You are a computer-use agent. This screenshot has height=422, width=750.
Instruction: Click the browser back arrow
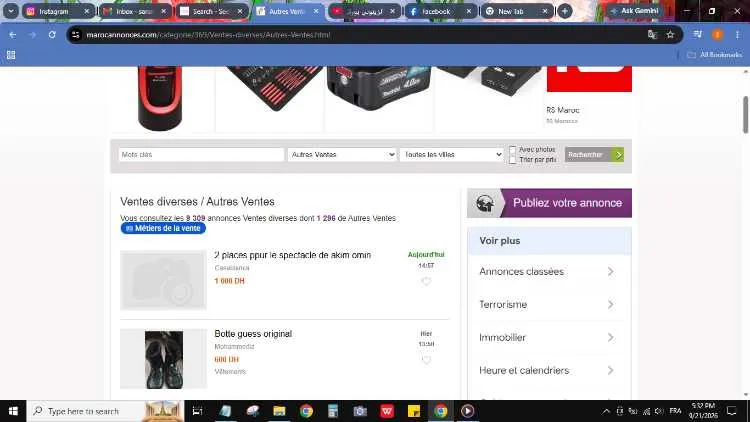click(13, 35)
